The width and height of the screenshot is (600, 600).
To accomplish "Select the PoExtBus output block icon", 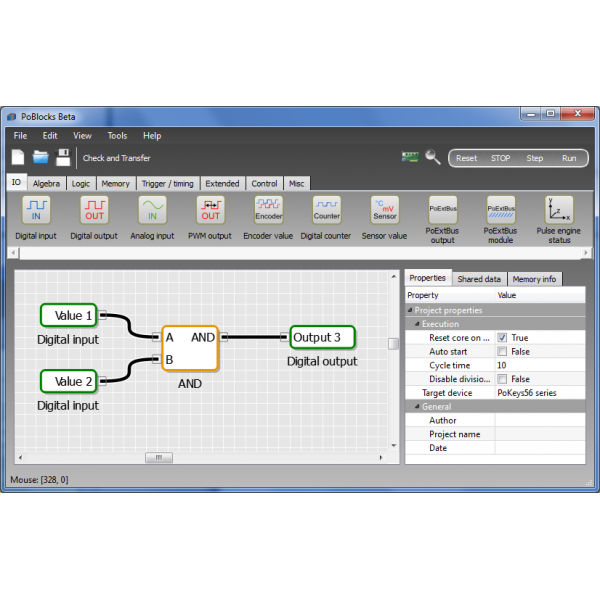I will (443, 210).
